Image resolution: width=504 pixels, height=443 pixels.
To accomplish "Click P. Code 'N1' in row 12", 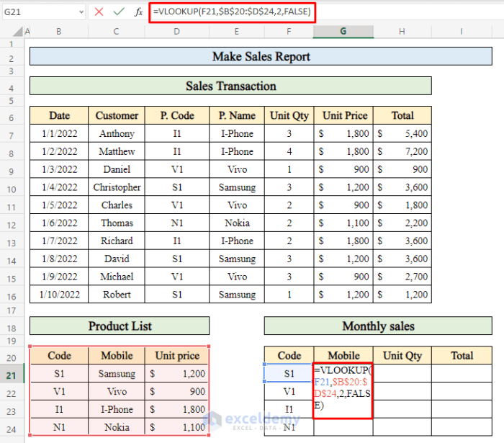I will pyautogui.click(x=177, y=223).
